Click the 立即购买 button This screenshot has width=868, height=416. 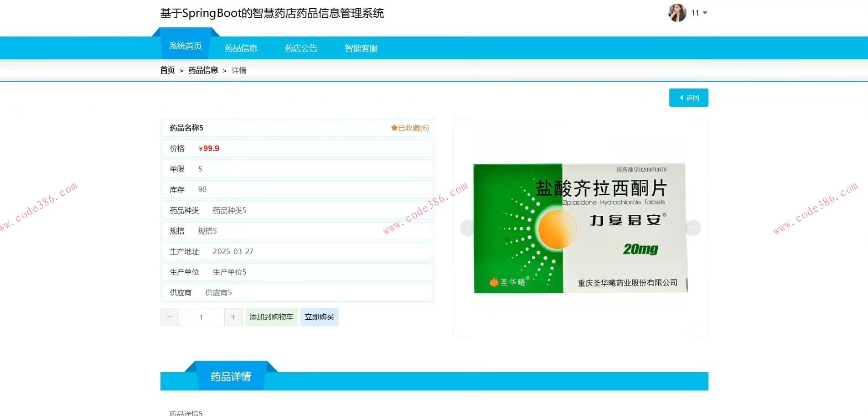319,317
